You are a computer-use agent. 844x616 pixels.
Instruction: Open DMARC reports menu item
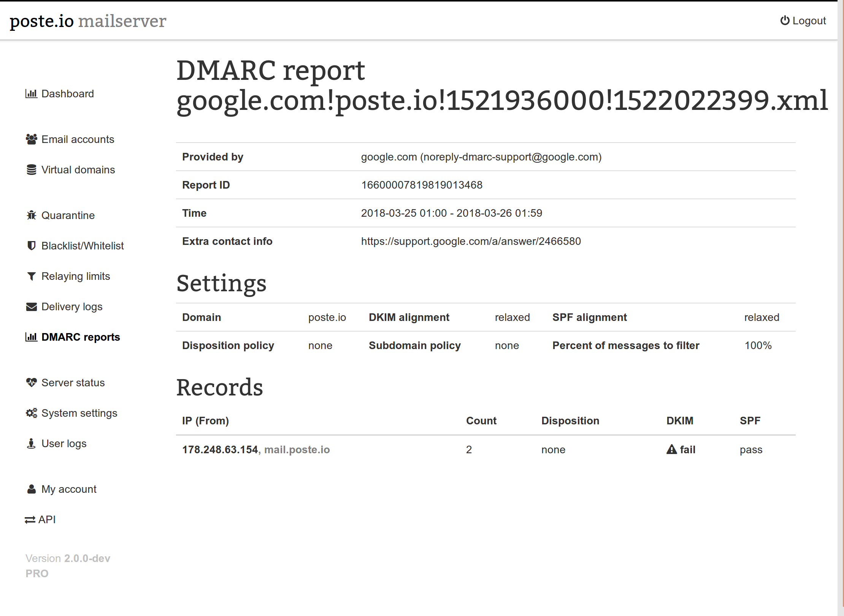80,337
